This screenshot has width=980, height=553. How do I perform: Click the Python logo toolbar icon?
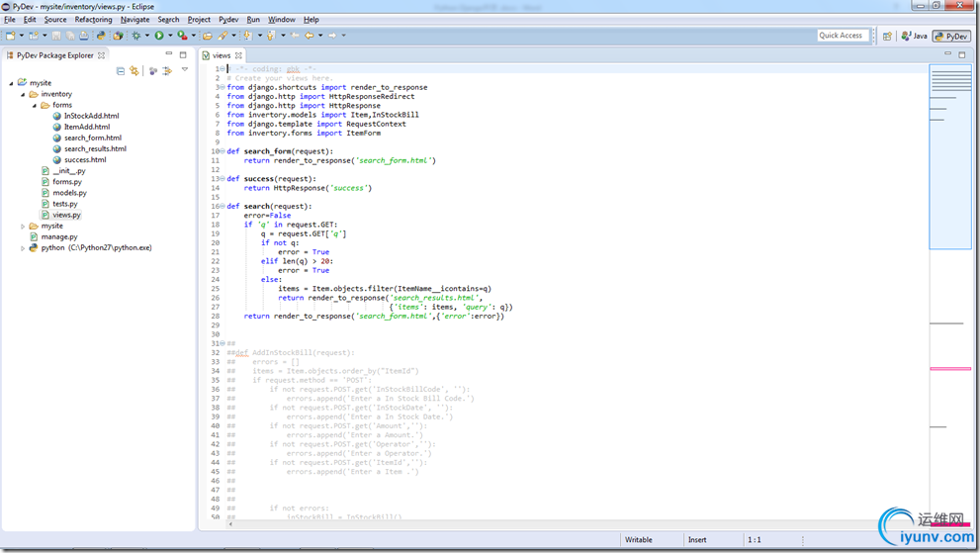click(101, 36)
